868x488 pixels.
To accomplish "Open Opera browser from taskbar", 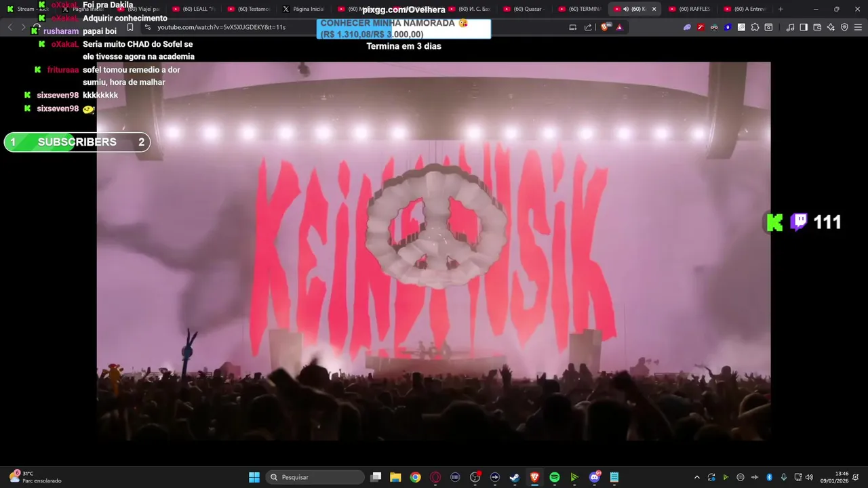I will click(435, 477).
